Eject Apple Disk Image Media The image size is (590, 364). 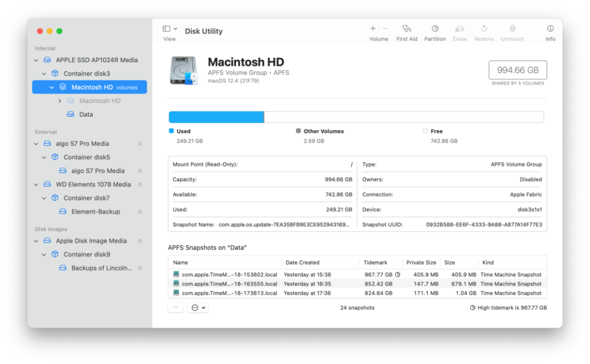[140, 241]
